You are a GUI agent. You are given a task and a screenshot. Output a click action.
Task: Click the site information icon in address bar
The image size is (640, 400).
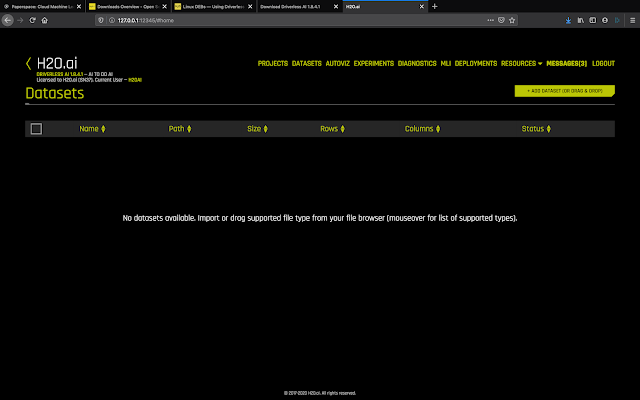point(111,20)
